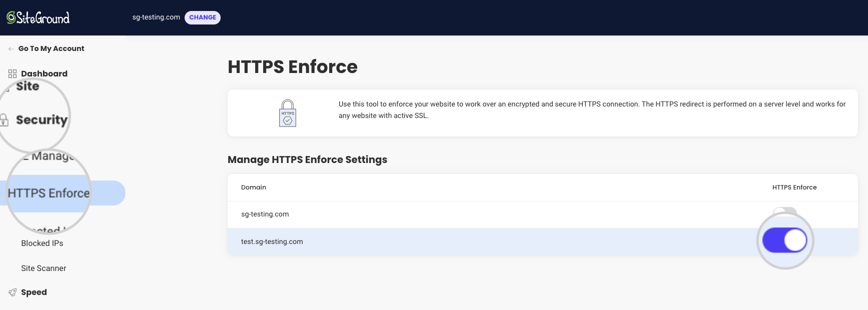Click the Domain column header
The height and width of the screenshot is (310, 868).
point(254,187)
